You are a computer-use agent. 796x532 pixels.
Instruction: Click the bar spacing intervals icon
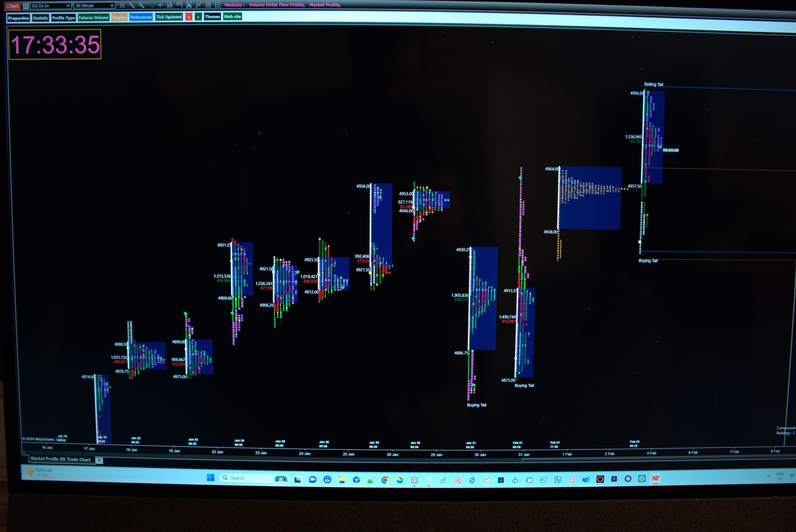(122, 5)
